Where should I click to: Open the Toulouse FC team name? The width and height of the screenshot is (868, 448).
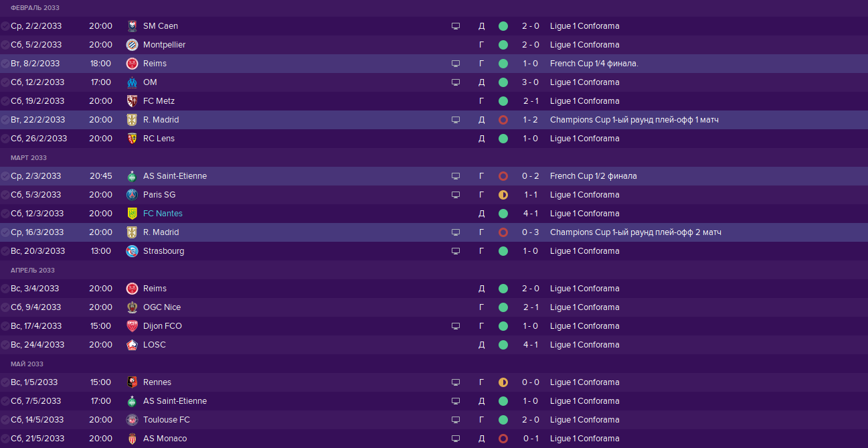[166, 420]
